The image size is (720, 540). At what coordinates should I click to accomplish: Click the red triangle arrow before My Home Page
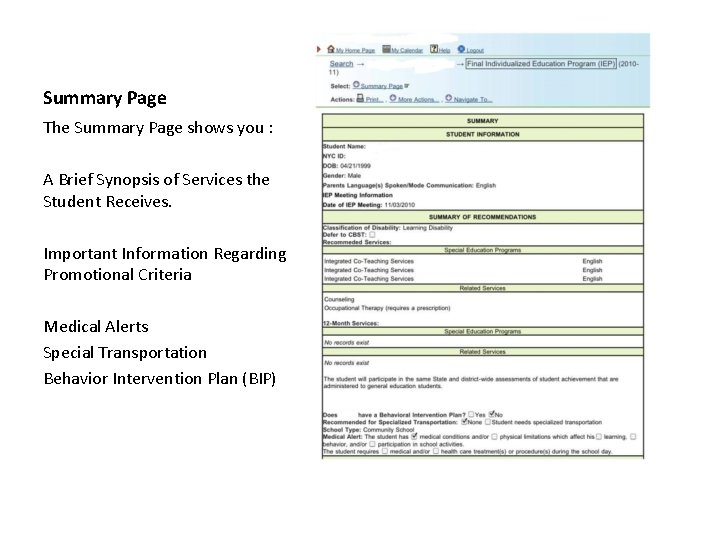pos(319,49)
